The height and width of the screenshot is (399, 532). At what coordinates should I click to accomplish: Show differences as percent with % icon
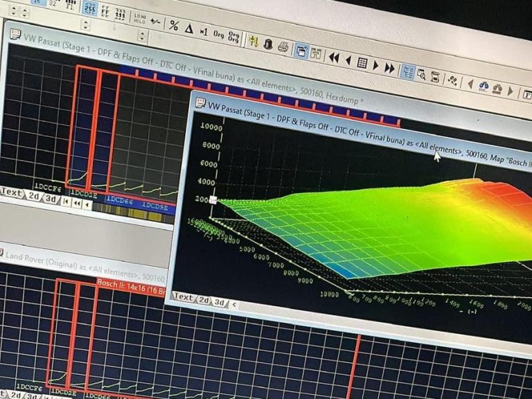pyautogui.click(x=174, y=25)
